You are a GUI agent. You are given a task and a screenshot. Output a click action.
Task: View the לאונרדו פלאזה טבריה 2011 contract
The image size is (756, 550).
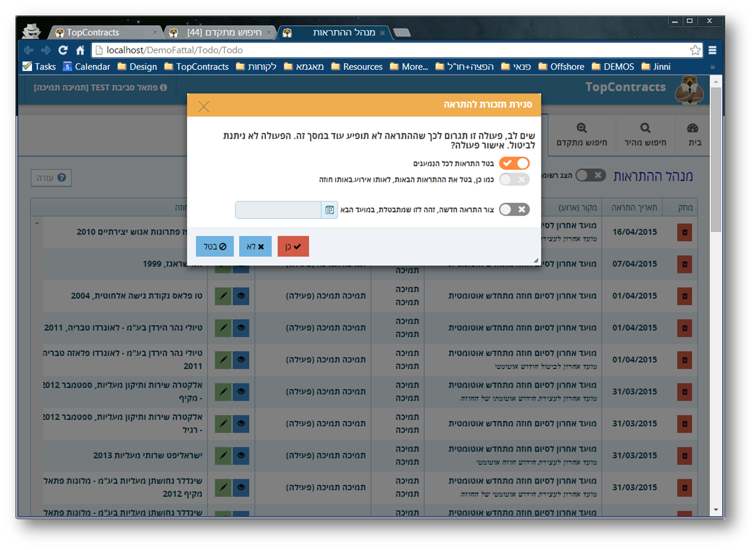(x=241, y=359)
